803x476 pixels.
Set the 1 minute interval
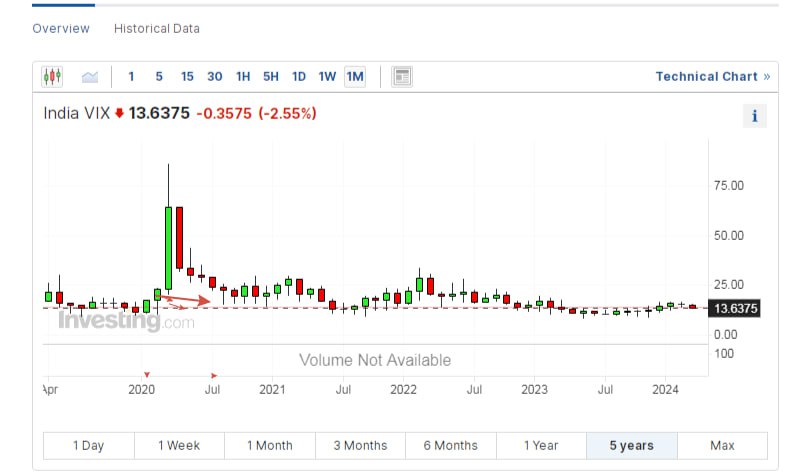point(131,77)
